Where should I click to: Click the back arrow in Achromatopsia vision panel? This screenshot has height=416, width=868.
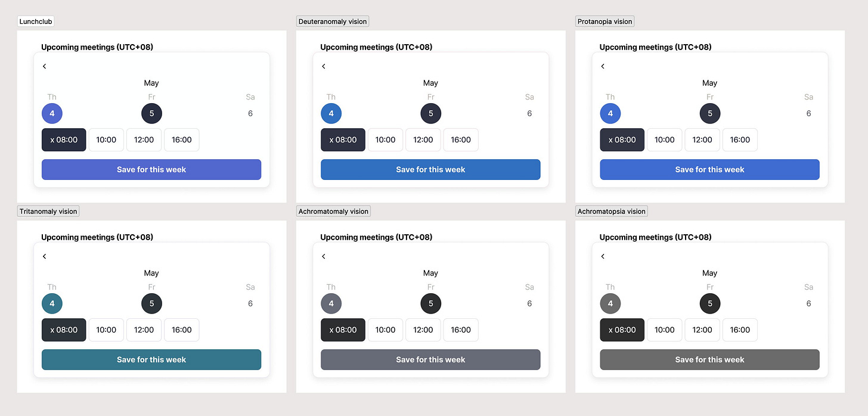(602, 256)
